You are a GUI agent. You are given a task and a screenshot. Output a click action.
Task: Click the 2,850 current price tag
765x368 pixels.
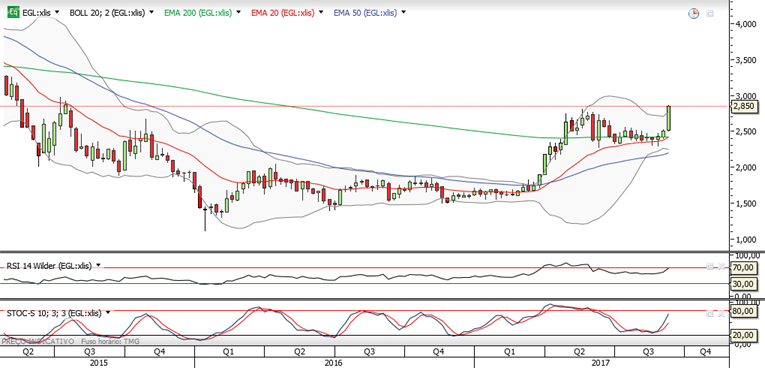pyautogui.click(x=744, y=106)
